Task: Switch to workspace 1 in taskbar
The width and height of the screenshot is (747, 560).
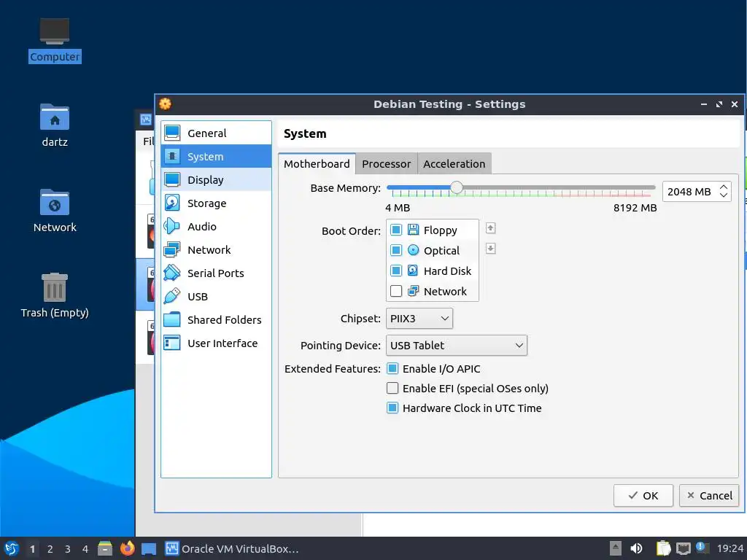Action: tap(32, 549)
